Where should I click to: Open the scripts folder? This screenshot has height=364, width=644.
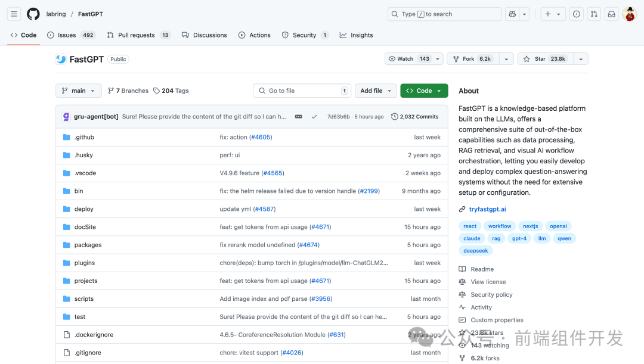[x=84, y=298]
